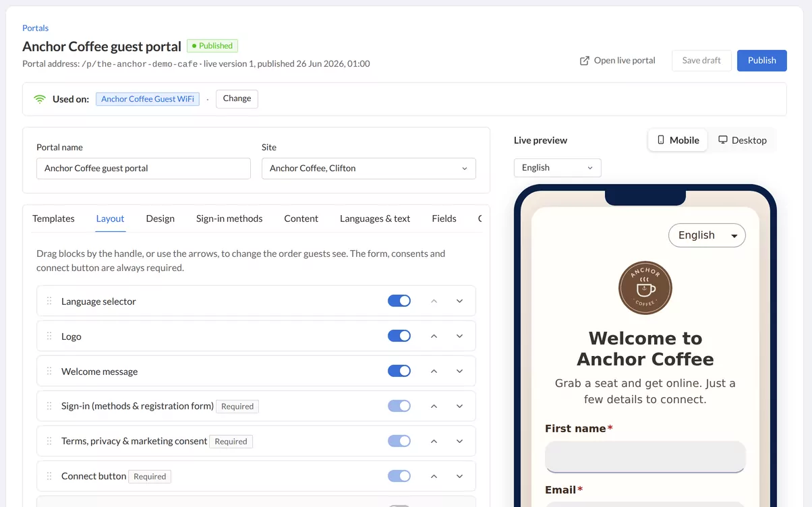
Task: Toggle the Logo block visibility
Action: [399, 336]
